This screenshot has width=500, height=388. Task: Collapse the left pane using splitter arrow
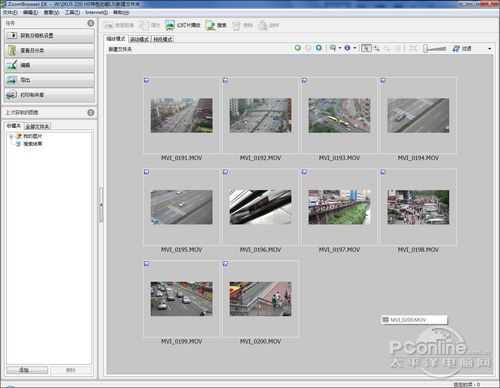point(101,205)
